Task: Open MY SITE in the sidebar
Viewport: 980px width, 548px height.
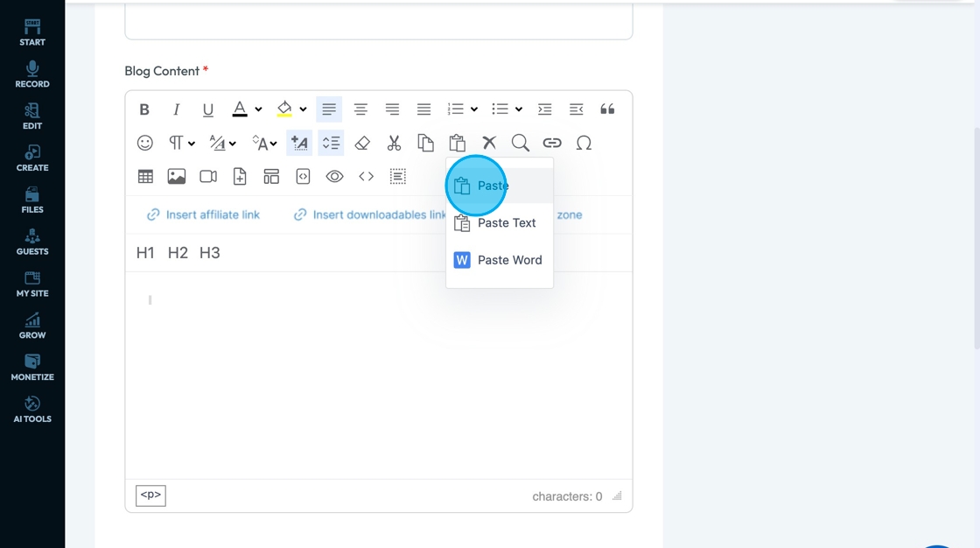Action: coord(32,284)
